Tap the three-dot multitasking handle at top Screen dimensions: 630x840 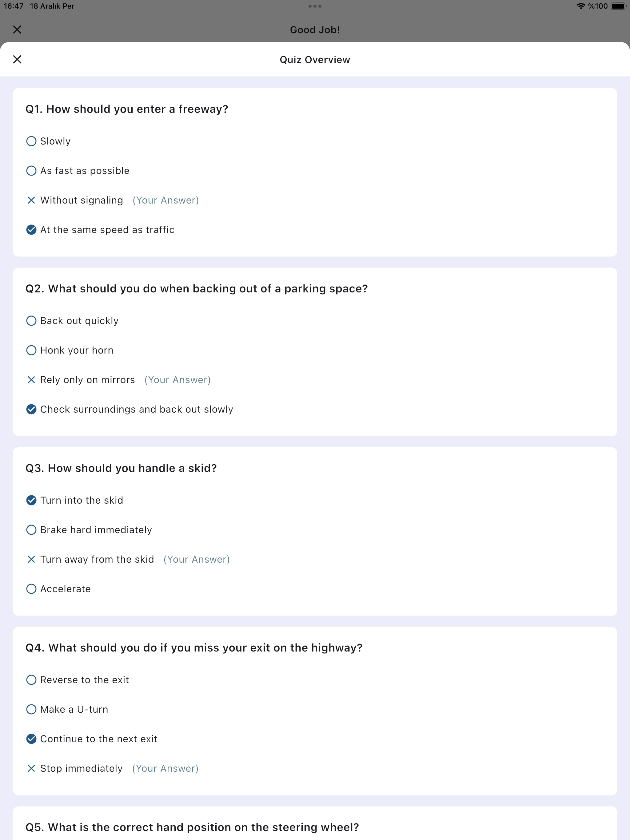click(315, 6)
